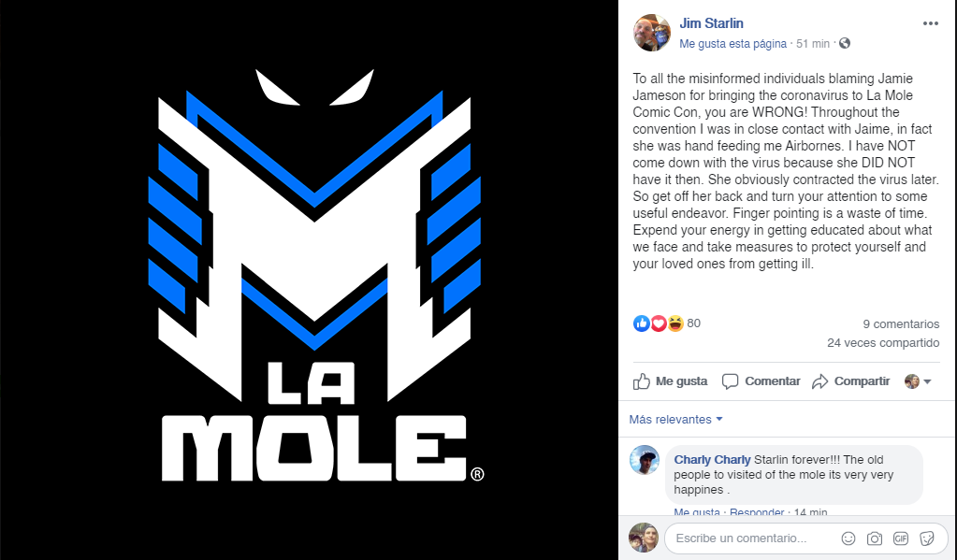Expand the 'Más relevantes' comment sort dropdown
Image resolution: width=957 pixels, height=560 pixels.
[675, 420]
